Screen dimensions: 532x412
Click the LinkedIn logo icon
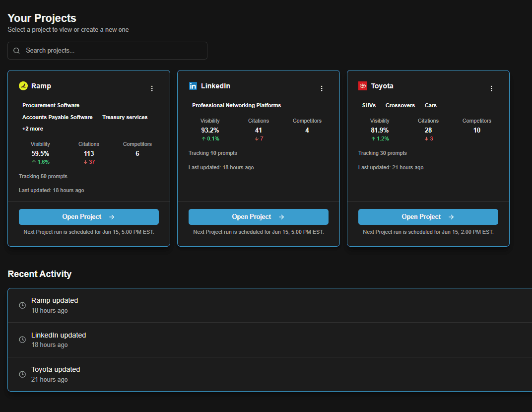[x=193, y=86]
